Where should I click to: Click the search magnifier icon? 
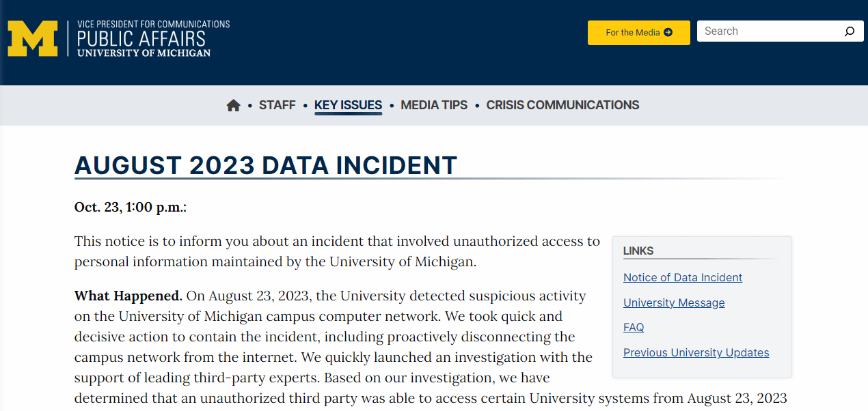[x=849, y=31]
